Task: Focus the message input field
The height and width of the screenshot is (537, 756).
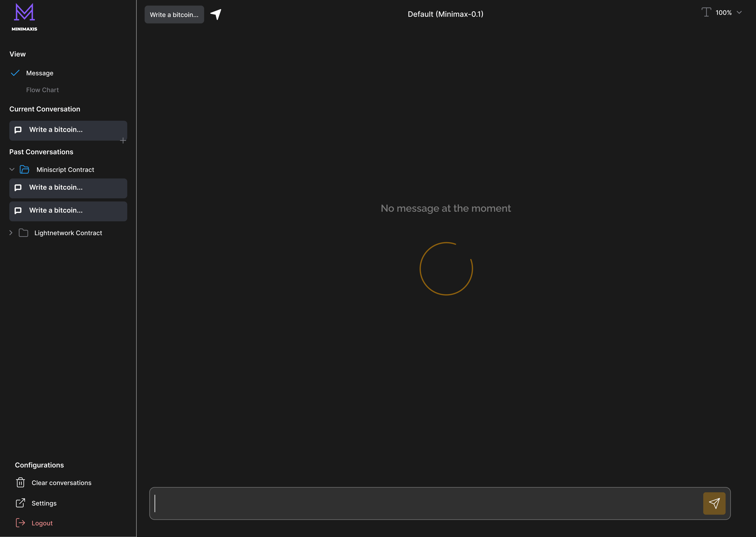Action: (426, 503)
